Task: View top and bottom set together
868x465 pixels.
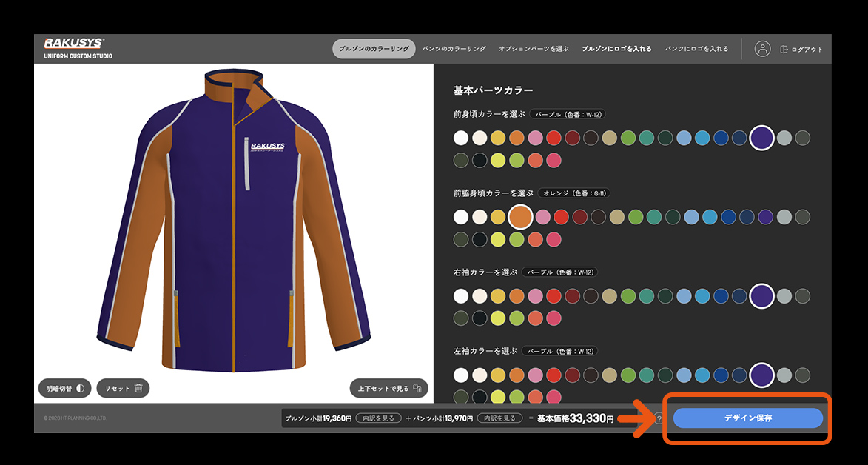Action: pos(388,388)
